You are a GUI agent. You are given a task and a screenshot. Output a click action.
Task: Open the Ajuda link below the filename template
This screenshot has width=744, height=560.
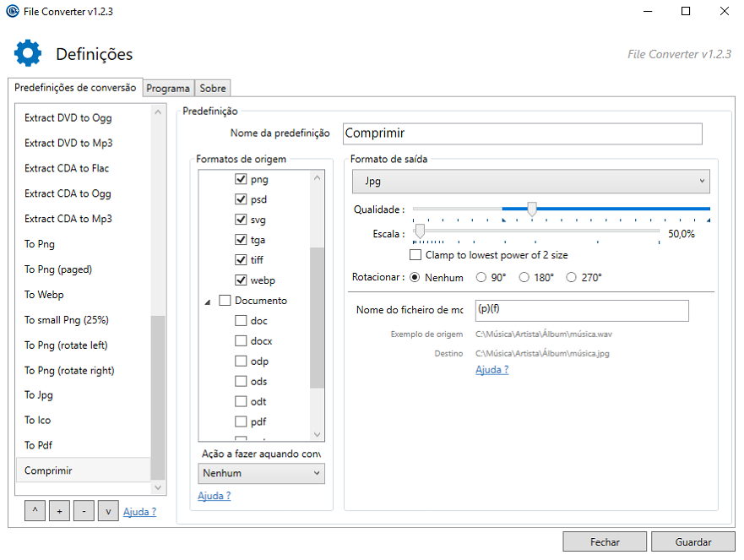click(491, 370)
